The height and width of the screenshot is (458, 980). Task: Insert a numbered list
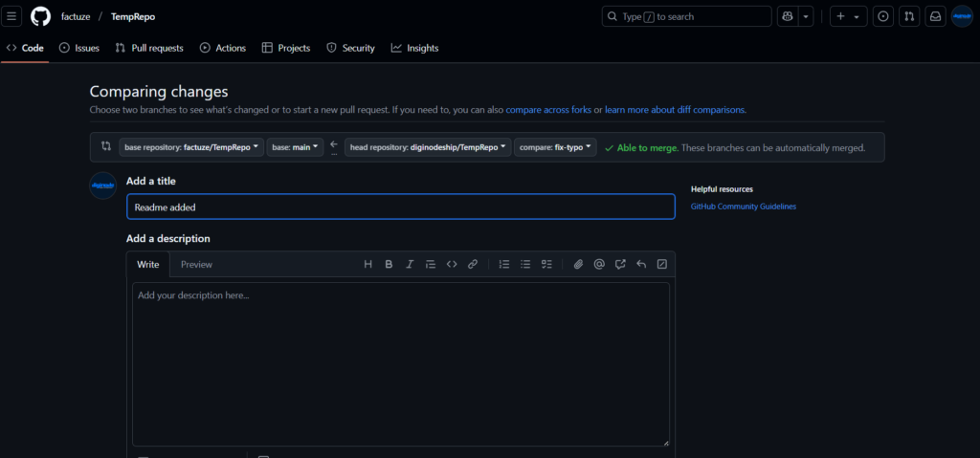[504, 264]
